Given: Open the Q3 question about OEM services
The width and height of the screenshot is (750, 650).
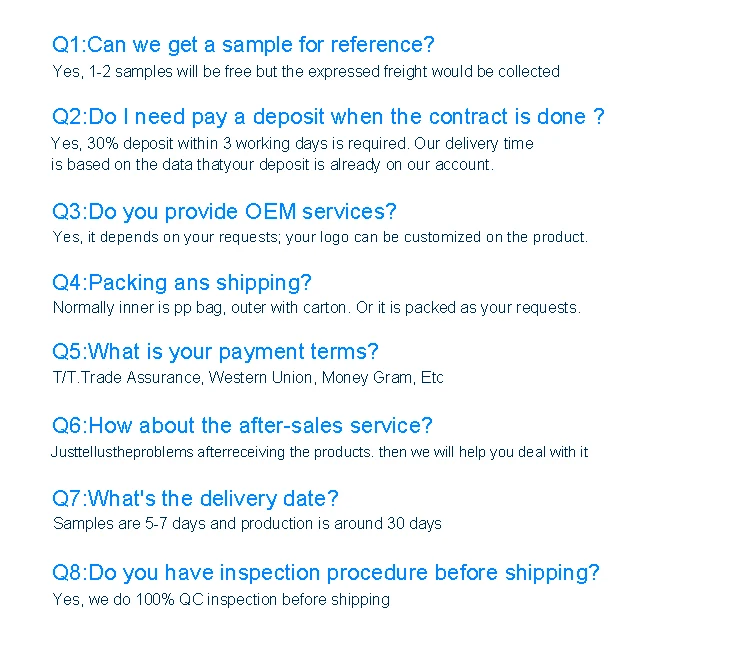Looking at the screenshot, I should [x=224, y=212].
